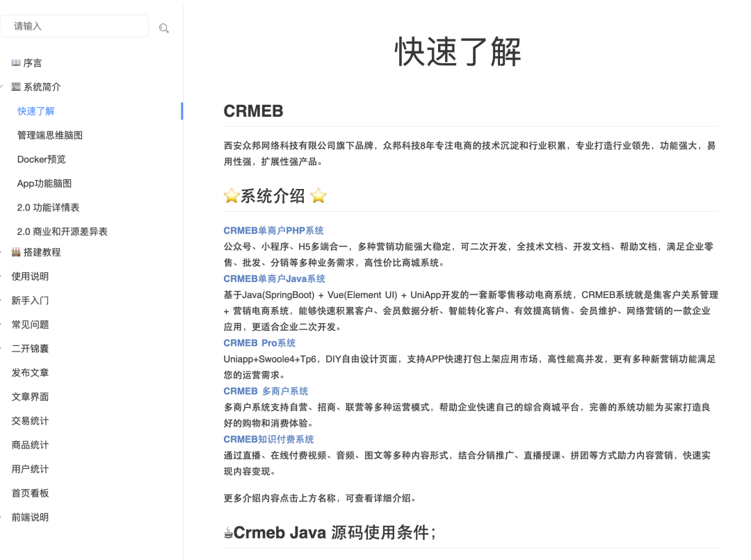Open the CRMEB知识付费系统 link
The image size is (751, 560).
(268, 439)
